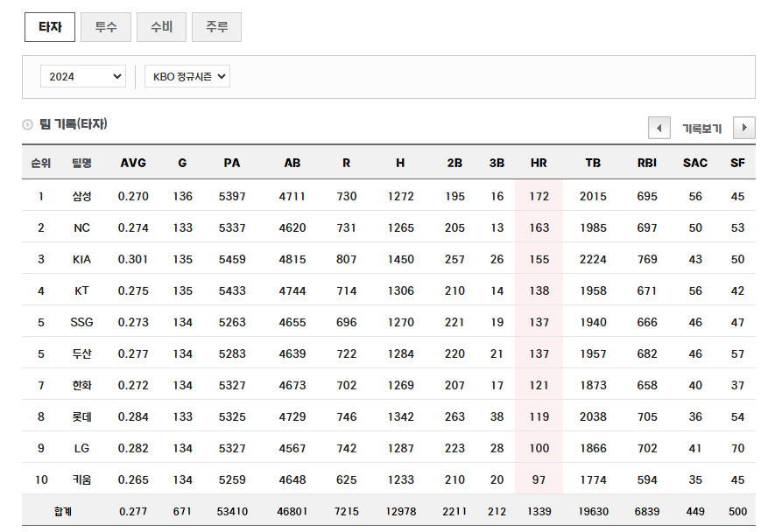Sort by the AVG column header
This screenshot has height=532, width=768.
click(133, 163)
